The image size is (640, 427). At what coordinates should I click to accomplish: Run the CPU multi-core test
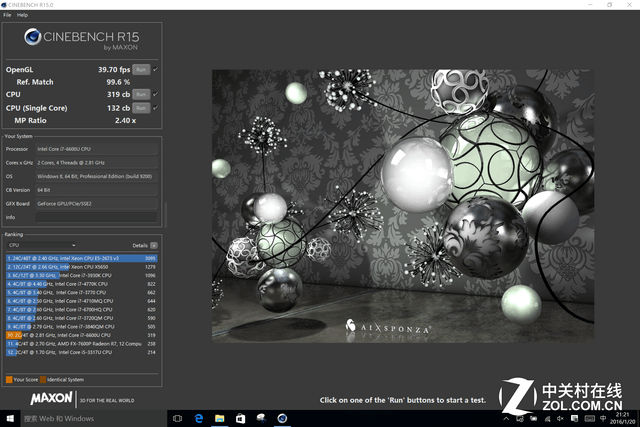click(x=141, y=94)
